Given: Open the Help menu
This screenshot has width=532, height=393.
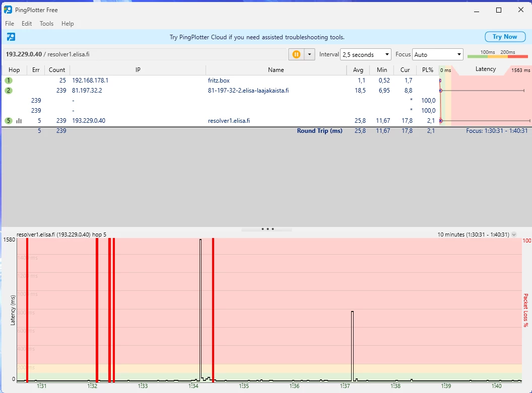Looking at the screenshot, I should (x=68, y=23).
